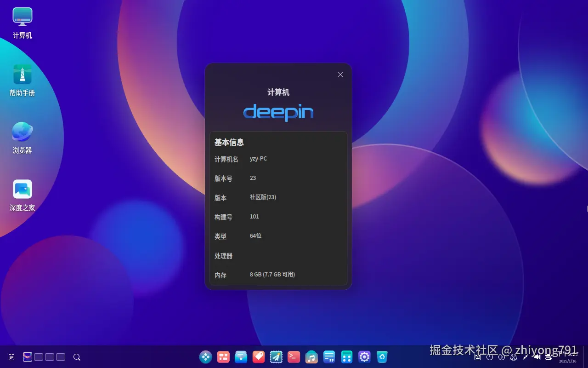Expand the tray arrow icon
This screenshot has width=588, height=368.
[x=502, y=357]
